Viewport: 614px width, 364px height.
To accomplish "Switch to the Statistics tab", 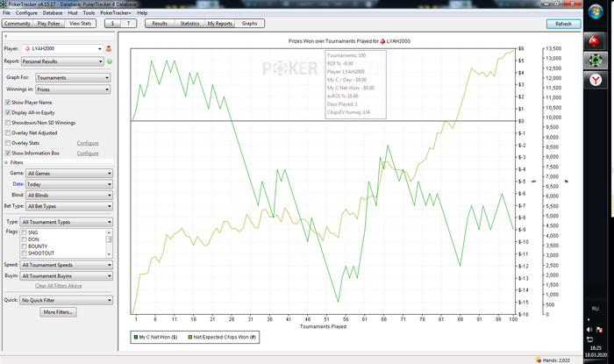I will coord(189,24).
